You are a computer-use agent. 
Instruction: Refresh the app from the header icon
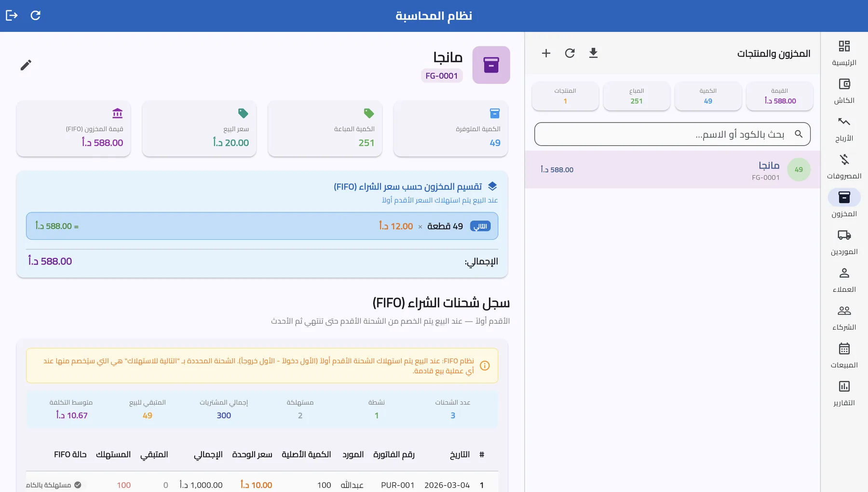(36, 15)
